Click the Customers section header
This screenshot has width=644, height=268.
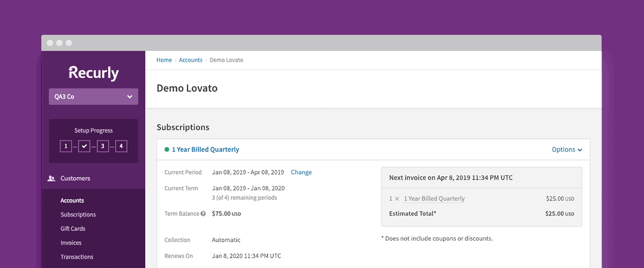75,178
